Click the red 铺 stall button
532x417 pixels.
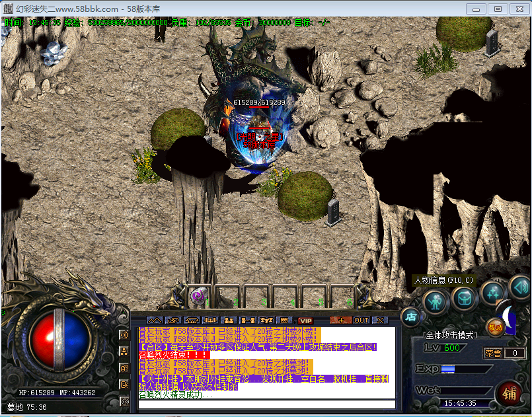pyautogui.click(x=510, y=395)
